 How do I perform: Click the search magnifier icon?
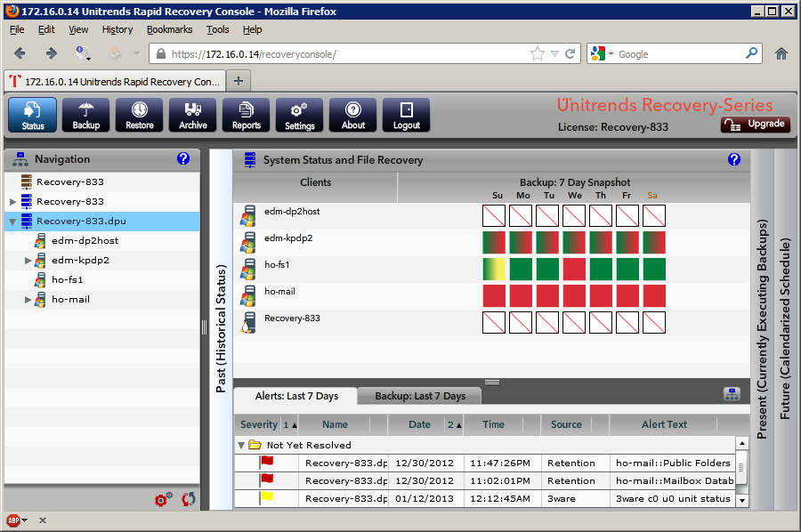751,53
